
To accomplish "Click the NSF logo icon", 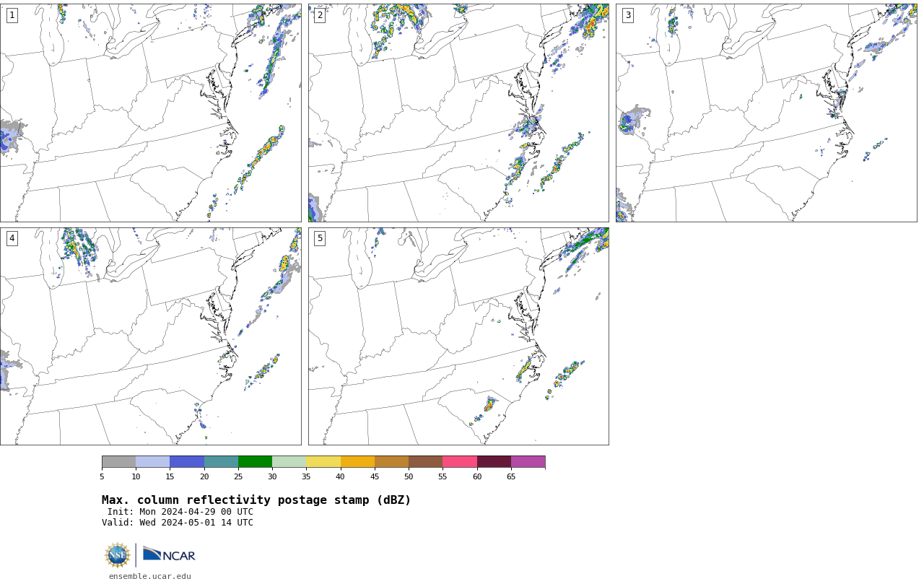I will 118,555.
